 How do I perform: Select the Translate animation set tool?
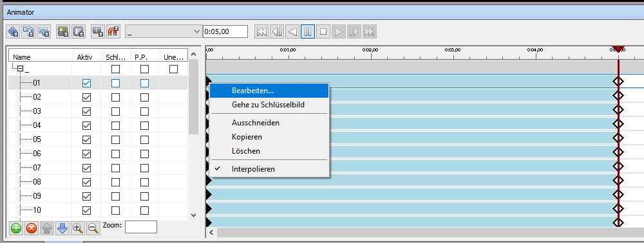[x=13, y=32]
